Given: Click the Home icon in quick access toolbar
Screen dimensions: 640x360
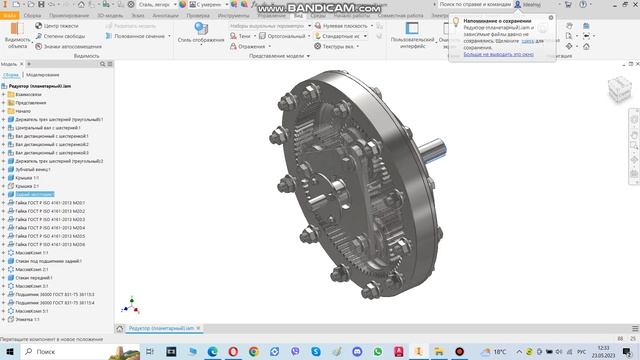Looking at the screenshot, I should 81,4.
